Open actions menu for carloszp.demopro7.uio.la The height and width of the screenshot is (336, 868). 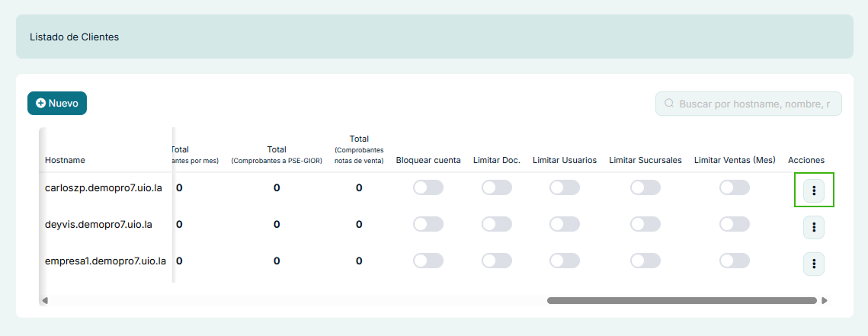point(814,190)
